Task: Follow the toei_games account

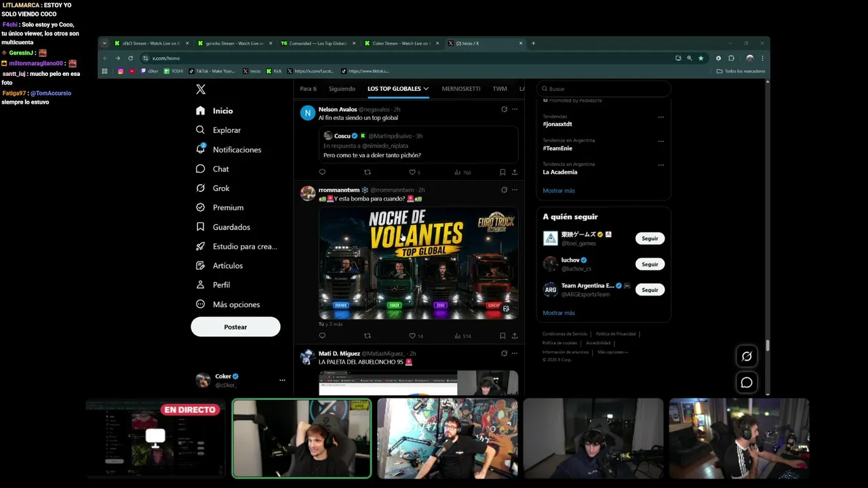Action: [650, 239]
